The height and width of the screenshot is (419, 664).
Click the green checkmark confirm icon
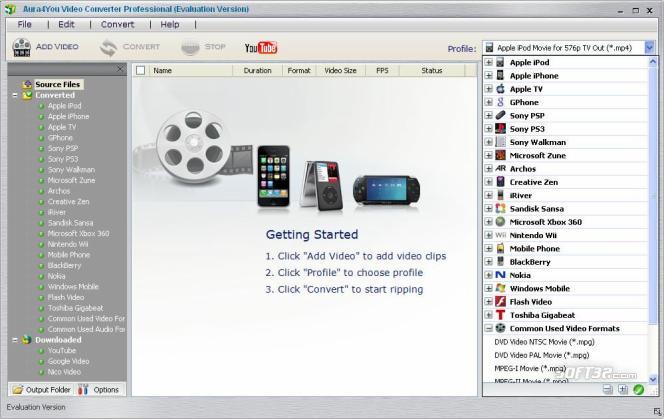(x=638, y=389)
